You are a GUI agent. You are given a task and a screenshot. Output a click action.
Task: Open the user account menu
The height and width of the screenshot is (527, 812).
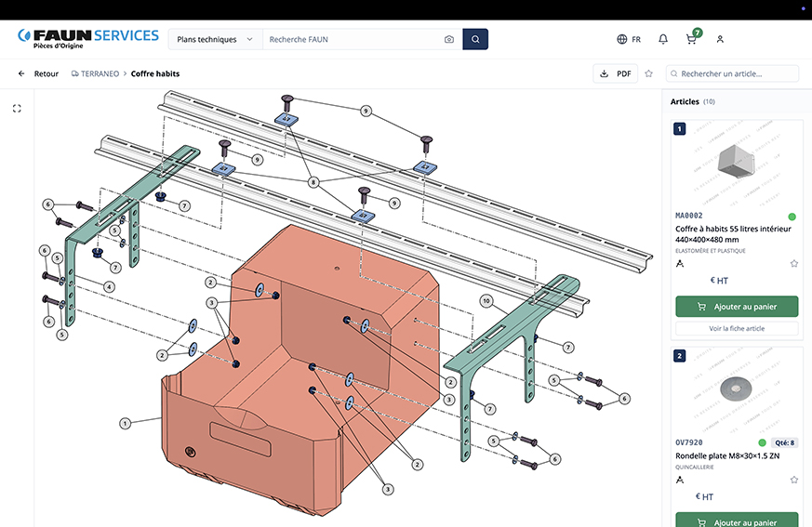[x=720, y=39]
